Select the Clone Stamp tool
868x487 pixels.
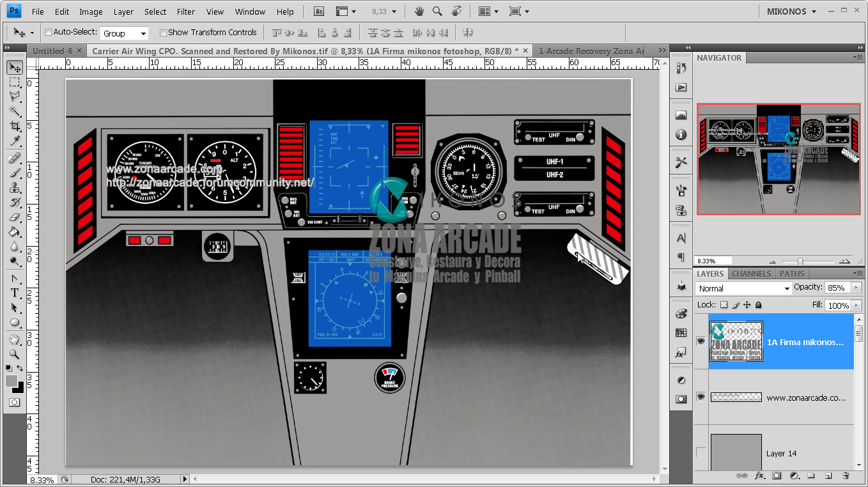(x=15, y=188)
